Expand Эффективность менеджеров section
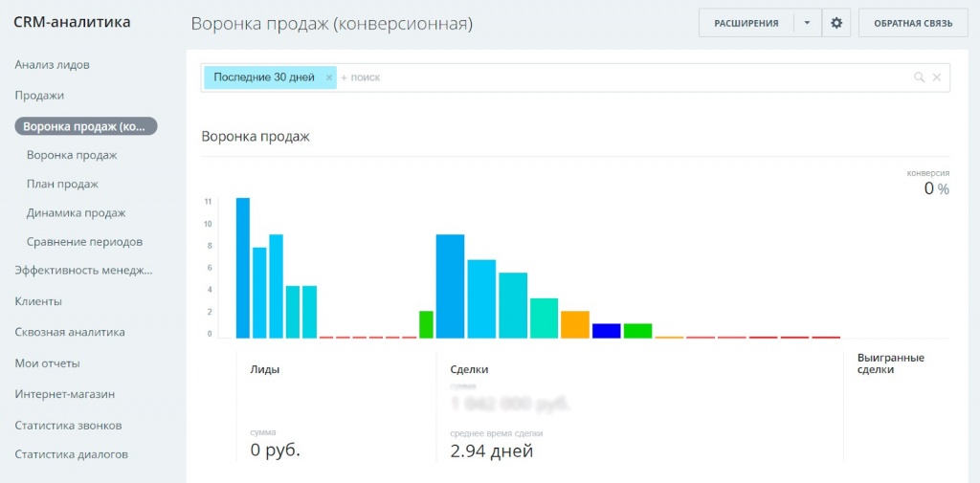This screenshot has height=483, width=980. pos(83,271)
